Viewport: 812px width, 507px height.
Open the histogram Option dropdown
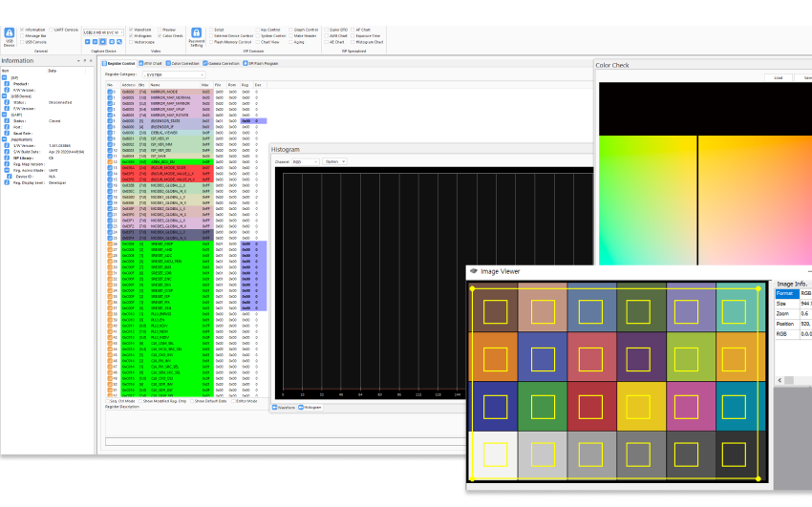pyautogui.click(x=334, y=162)
